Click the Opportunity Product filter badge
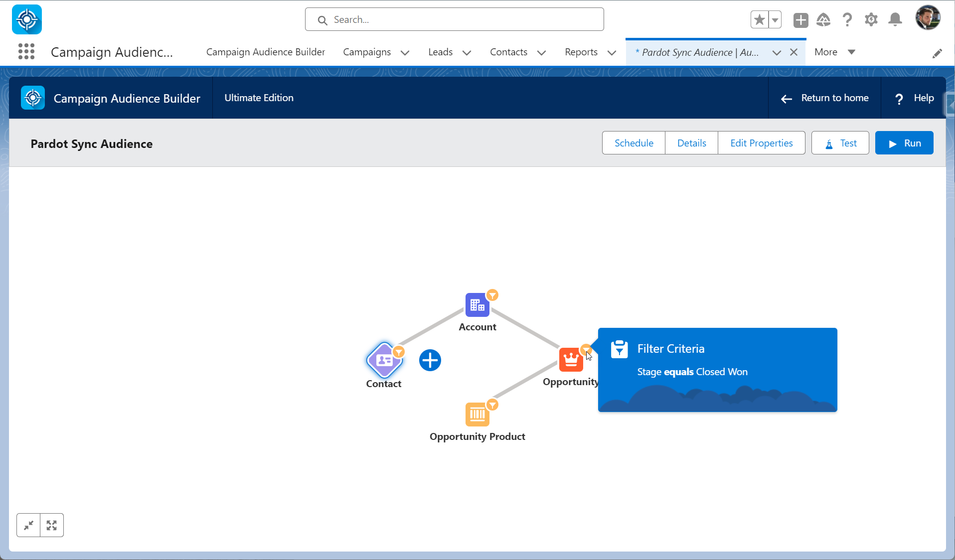 (492, 405)
